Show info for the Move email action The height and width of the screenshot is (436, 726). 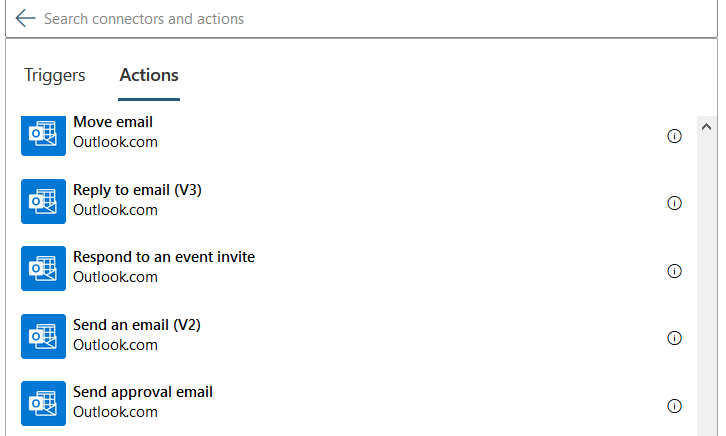tap(674, 136)
